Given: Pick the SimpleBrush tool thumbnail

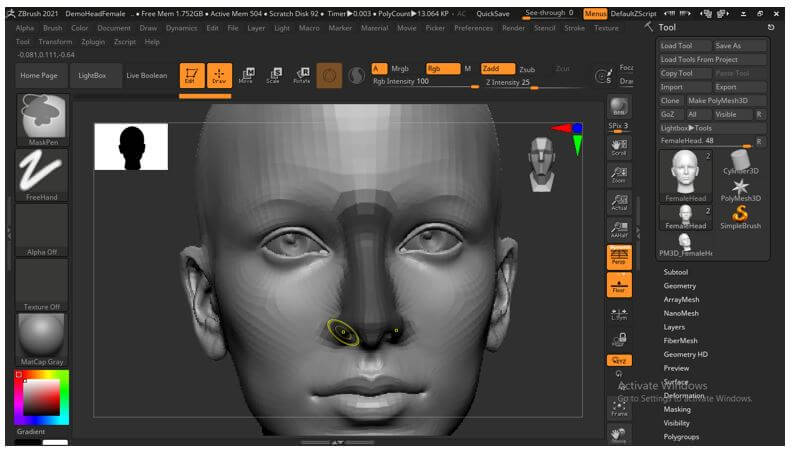Looking at the screenshot, I should pyautogui.click(x=740, y=215).
